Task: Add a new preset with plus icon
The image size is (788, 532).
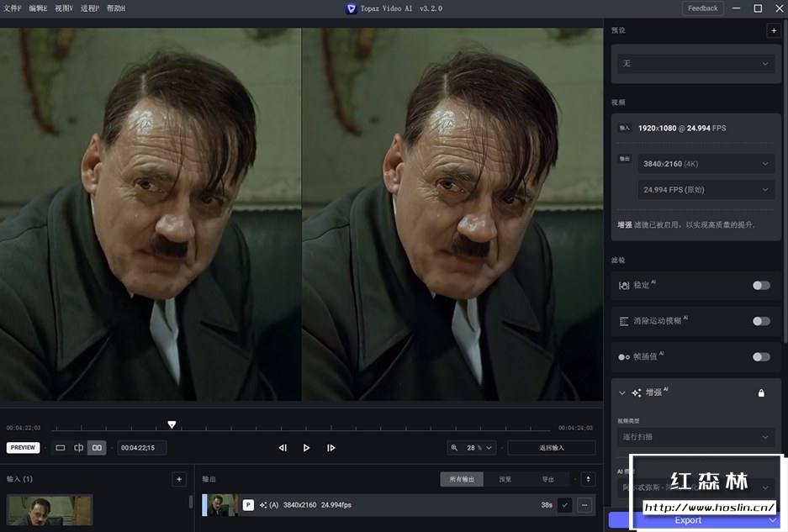Action: point(774,30)
